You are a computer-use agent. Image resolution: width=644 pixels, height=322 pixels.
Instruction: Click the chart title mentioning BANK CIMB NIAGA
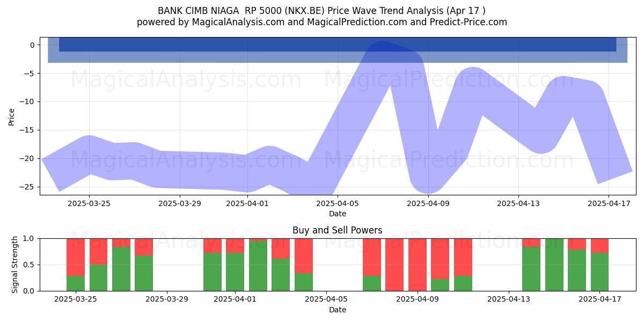[322, 11]
